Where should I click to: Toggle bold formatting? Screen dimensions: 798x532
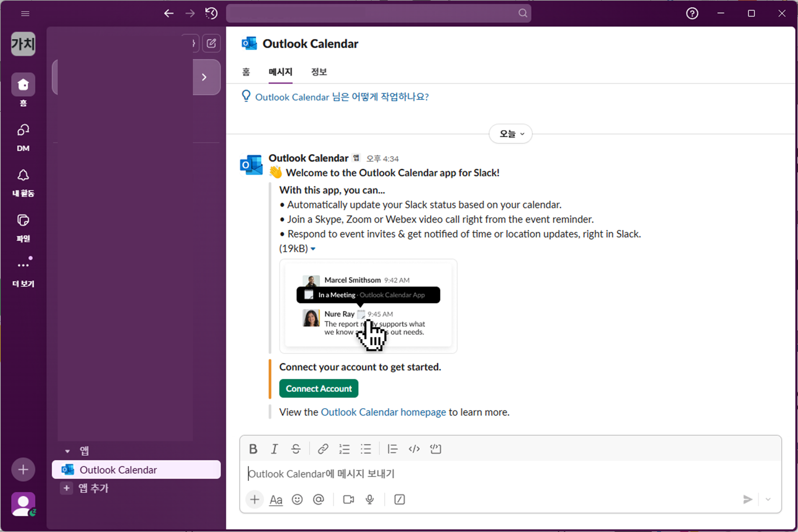(x=253, y=449)
